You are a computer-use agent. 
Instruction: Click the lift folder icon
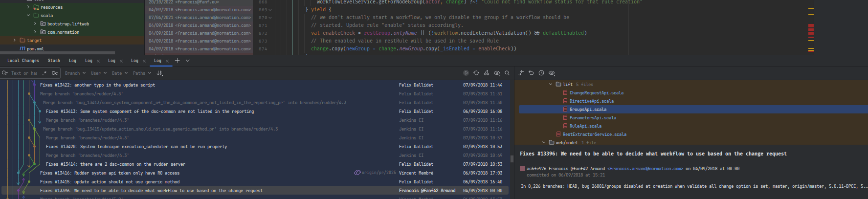(x=558, y=84)
